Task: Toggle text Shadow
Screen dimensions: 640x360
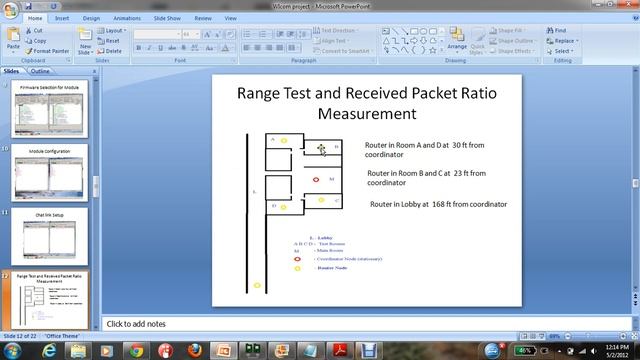Action: 183,48
